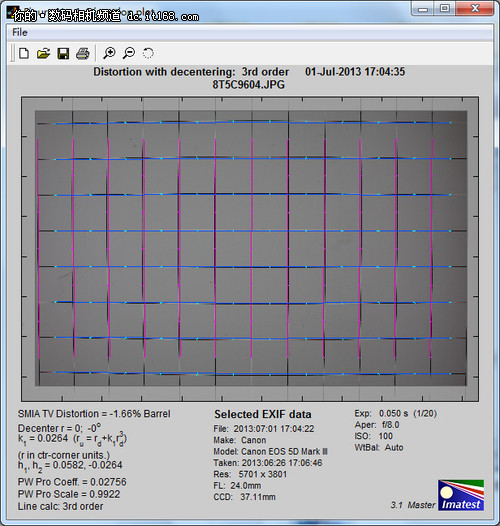Click the Model: Canon EOS 5D Mark III line
The width and height of the screenshot is (500, 526).
(270, 452)
